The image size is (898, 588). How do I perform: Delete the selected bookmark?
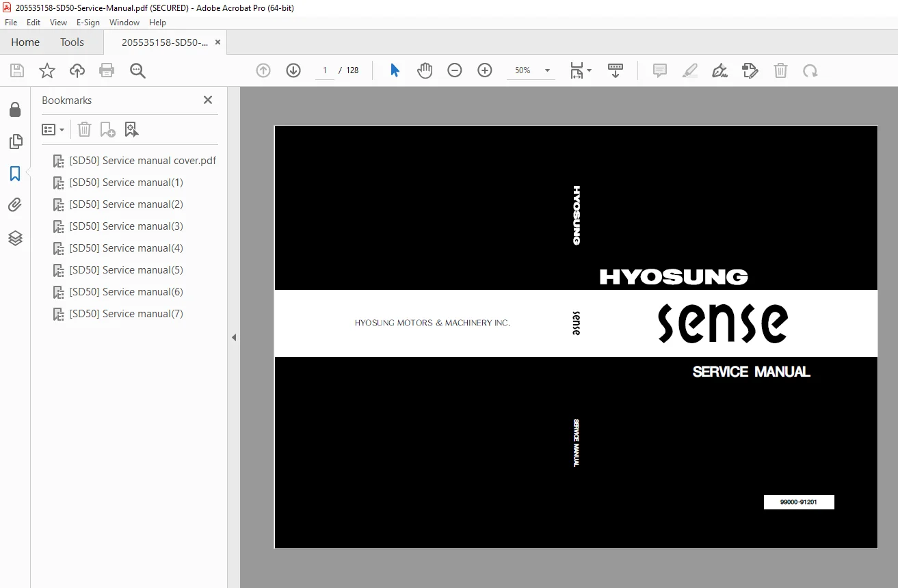pyautogui.click(x=84, y=129)
